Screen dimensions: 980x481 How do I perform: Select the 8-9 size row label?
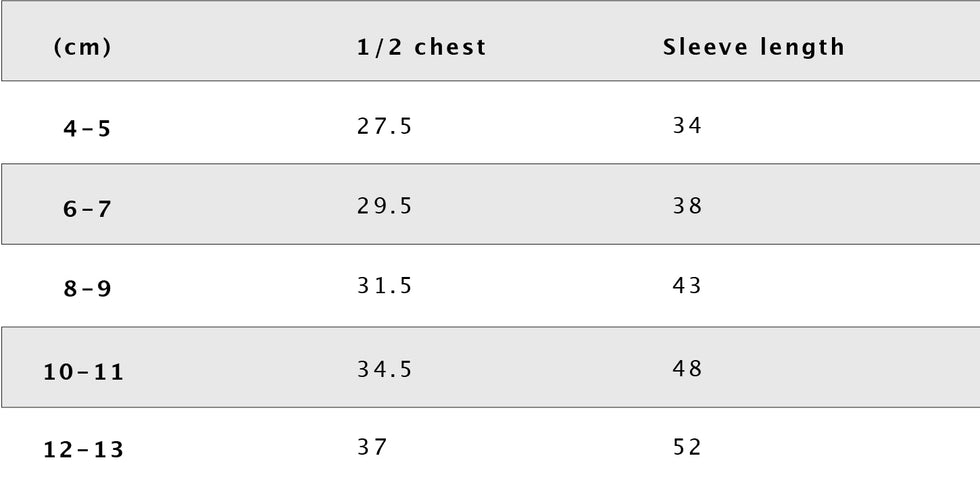[87, 290]
